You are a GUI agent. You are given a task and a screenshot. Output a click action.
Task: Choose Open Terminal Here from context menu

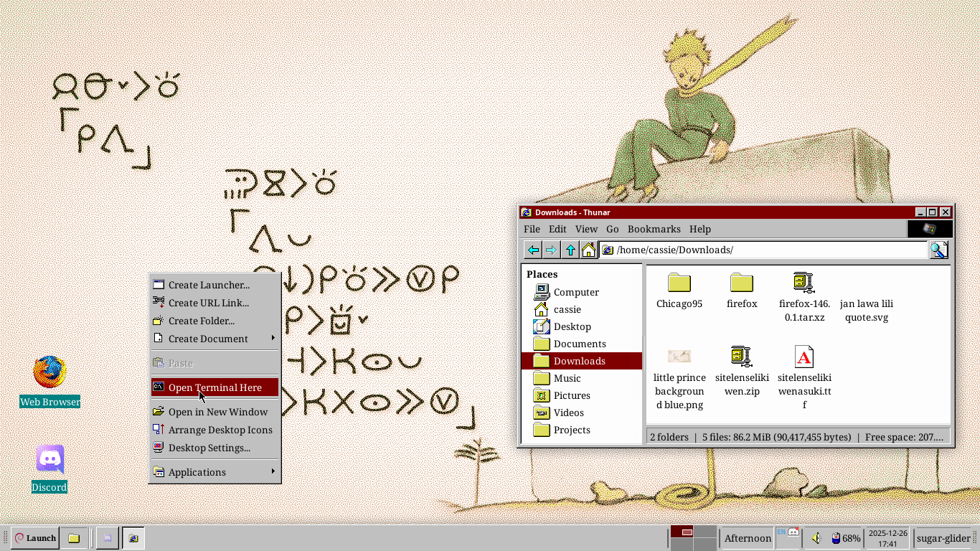click(x=215, y=387)
